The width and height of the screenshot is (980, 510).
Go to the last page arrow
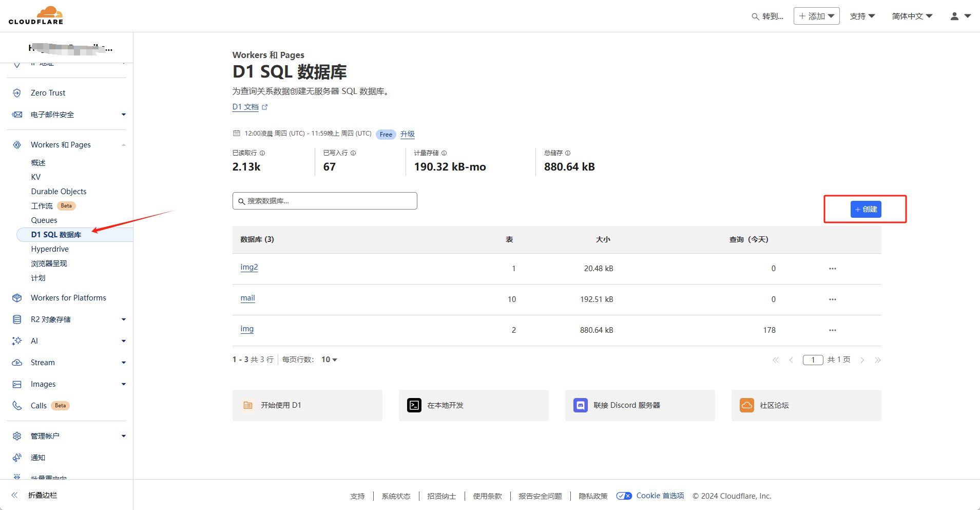[878, 360]
